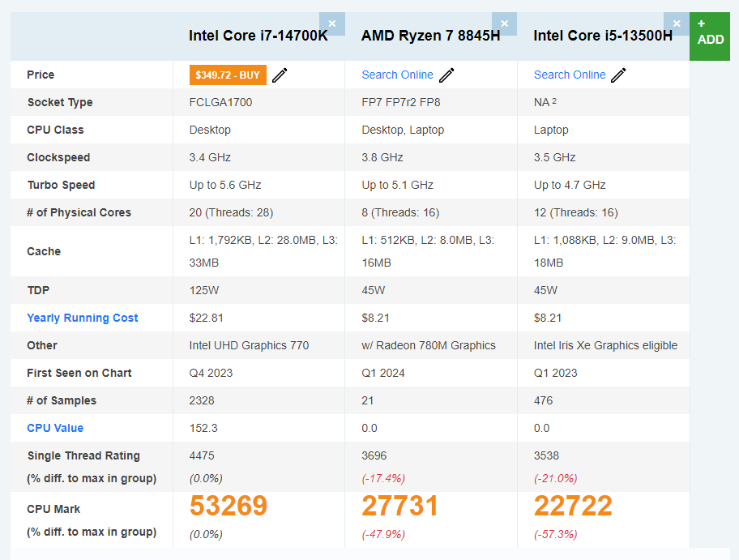Image resolution: width=739 pixels, height=560 pixels.
Task: Click the Intel UHD Graphics 770 cell
Action: pyautogui.click(x=249, y=345)
